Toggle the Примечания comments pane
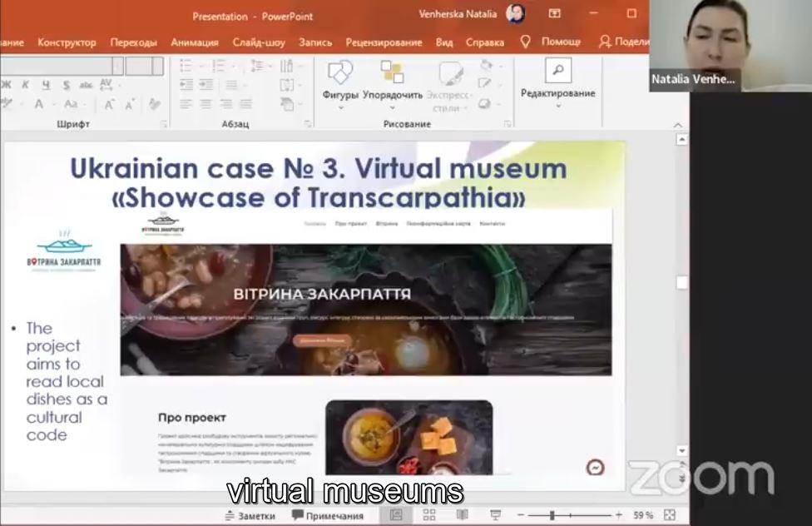Viewport: 812px width, 526px height. (328, 516)
